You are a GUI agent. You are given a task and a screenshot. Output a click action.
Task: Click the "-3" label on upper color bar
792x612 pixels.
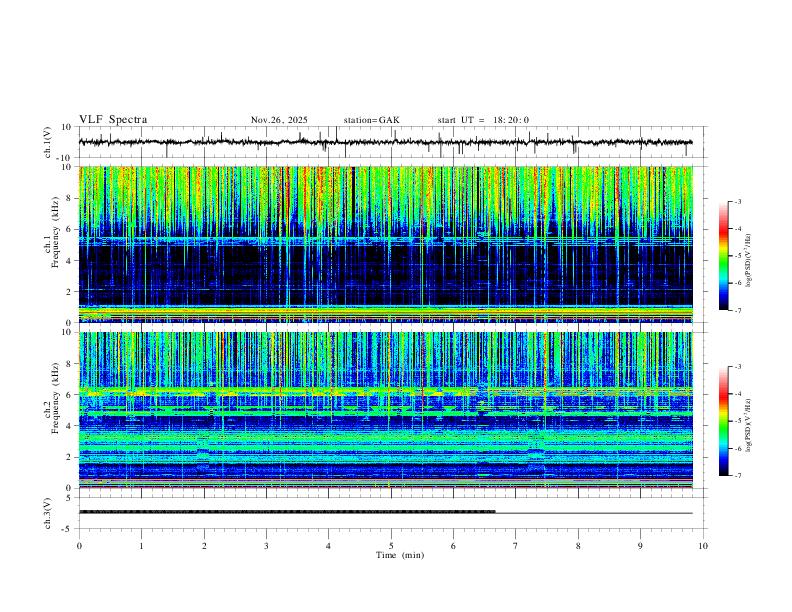[x=737, y=201]
